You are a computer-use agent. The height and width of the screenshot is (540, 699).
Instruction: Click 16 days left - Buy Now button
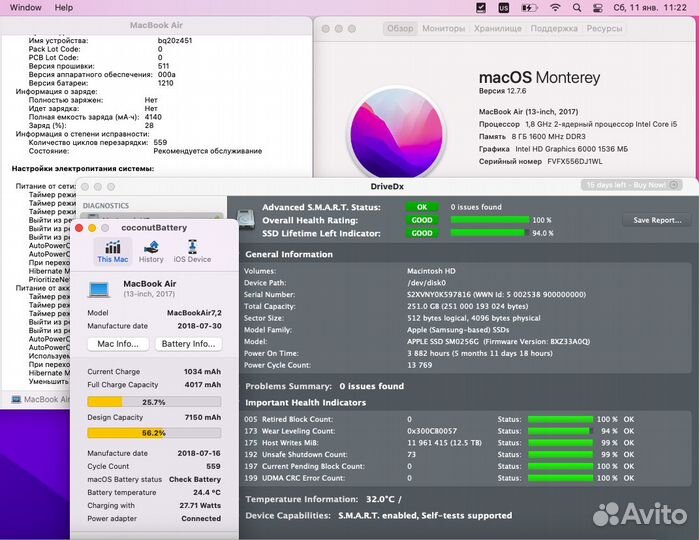coord(631,185)
